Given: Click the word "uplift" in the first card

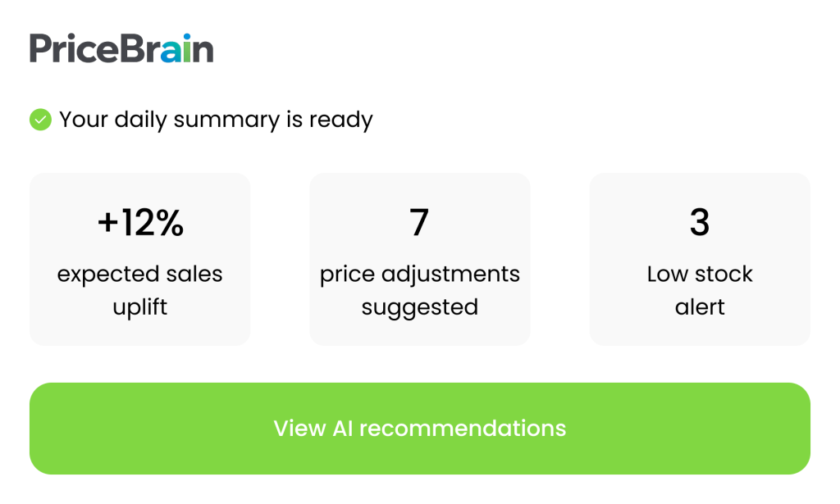Looking at the screenshot, I should click(x=139, y=307).
